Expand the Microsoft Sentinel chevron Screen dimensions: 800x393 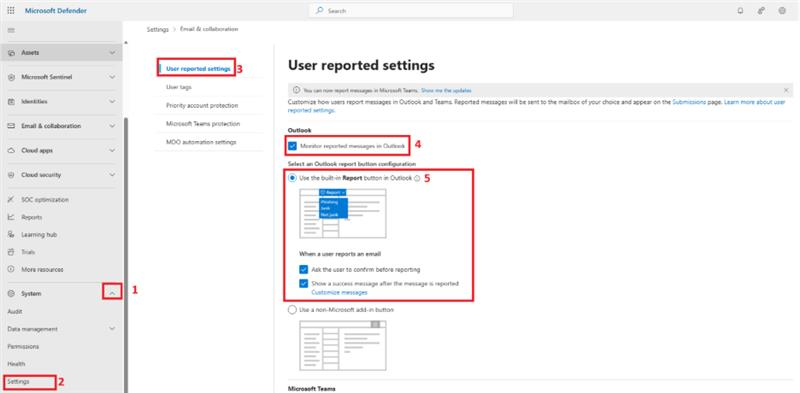coord(112,77)
